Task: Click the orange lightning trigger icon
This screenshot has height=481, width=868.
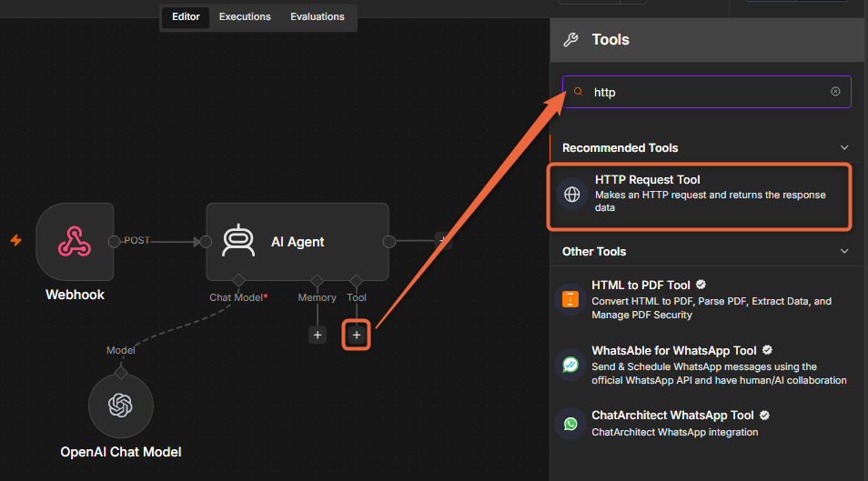Action: point(16,240)
